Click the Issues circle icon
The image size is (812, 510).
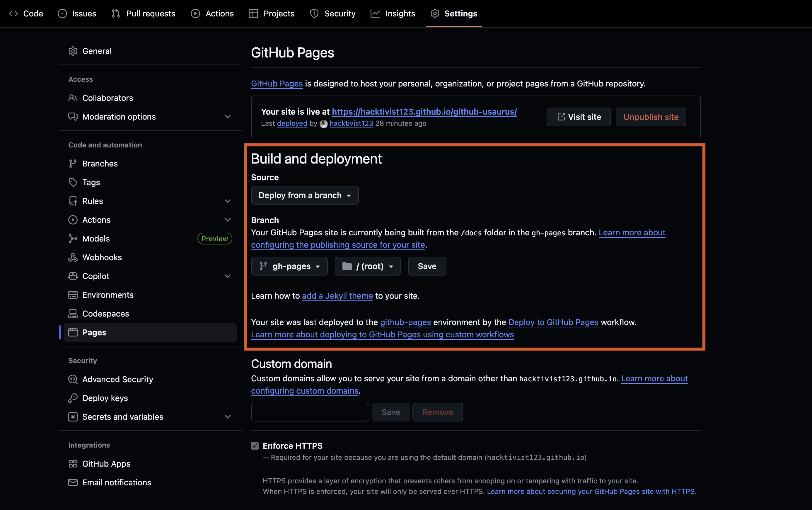point(62,13)
